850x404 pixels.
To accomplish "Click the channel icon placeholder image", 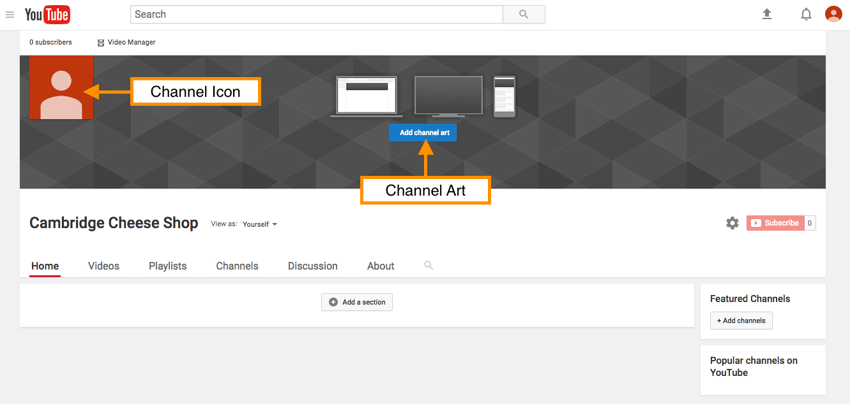I will pyautogui.click(x=61, y=87).
